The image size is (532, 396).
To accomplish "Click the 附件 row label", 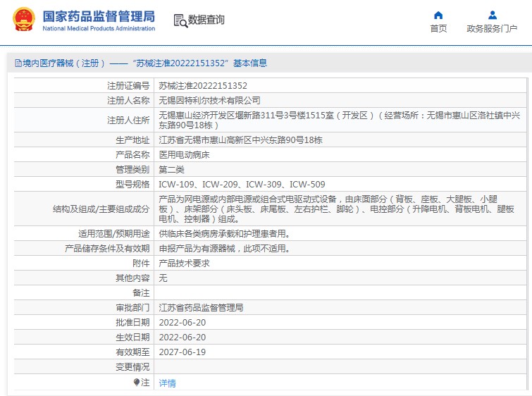I will coord(141,264).
